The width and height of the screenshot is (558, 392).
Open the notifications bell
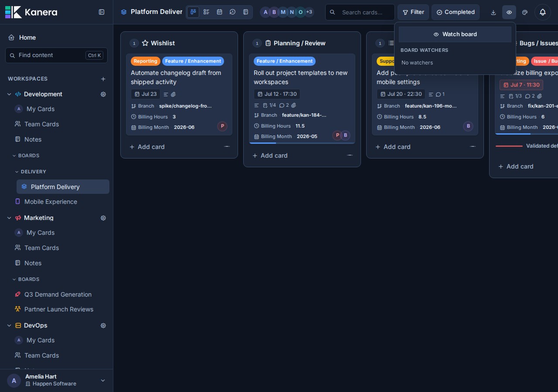coord(543,12)
